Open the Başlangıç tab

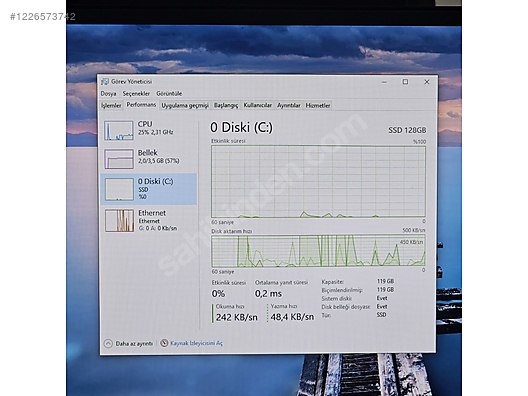(x=226, y=105)
